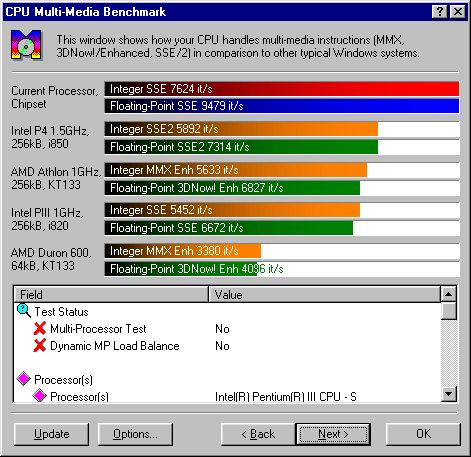Open the Options dialog
The image size is (471, 457).
pos(135,434)
